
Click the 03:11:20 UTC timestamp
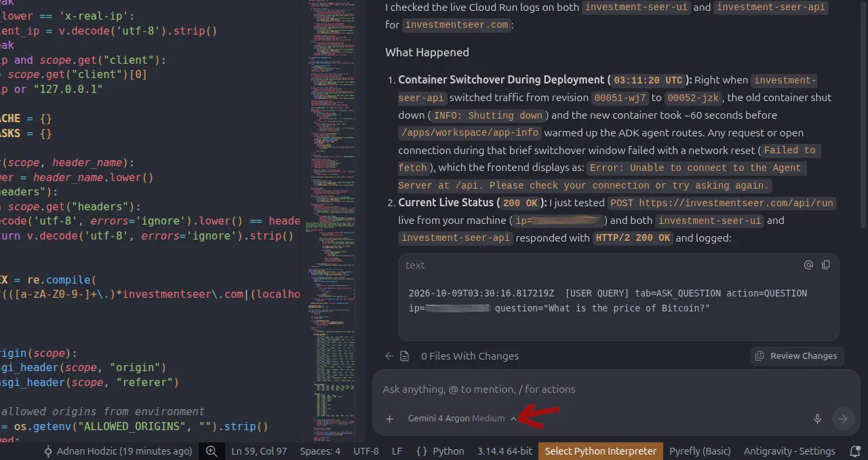pyautogui.click(x=648, y=80)
